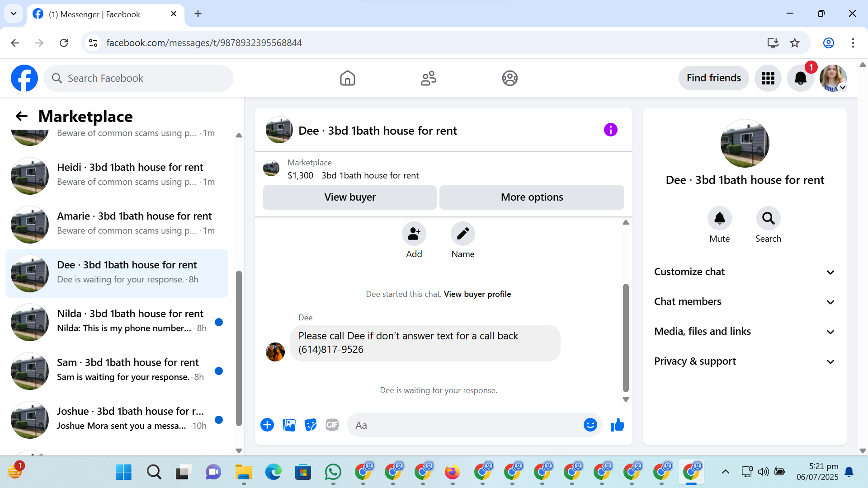Screen dimensions: 868x488
Task: Open more actions plus icon in composer
Action: (x=267, y=425)
